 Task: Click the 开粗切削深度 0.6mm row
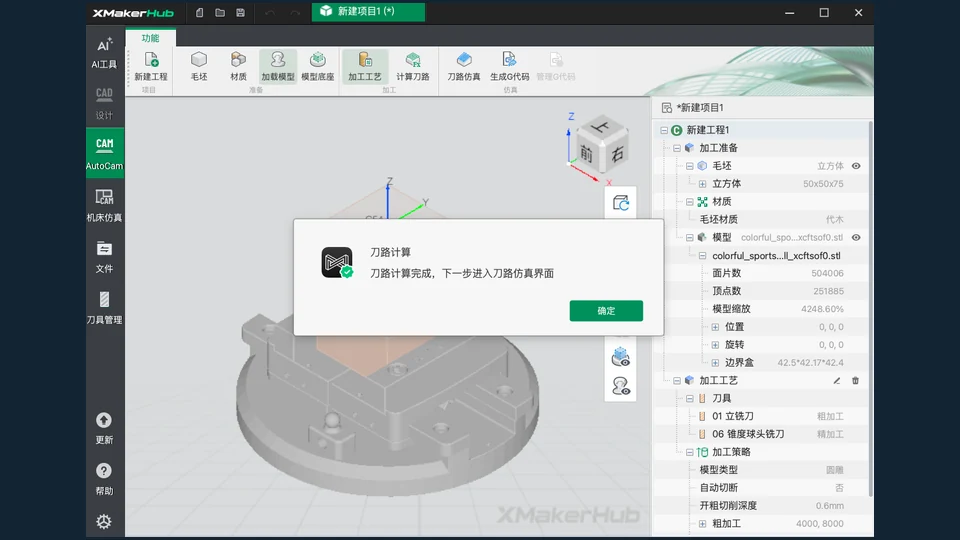(762, 506)
